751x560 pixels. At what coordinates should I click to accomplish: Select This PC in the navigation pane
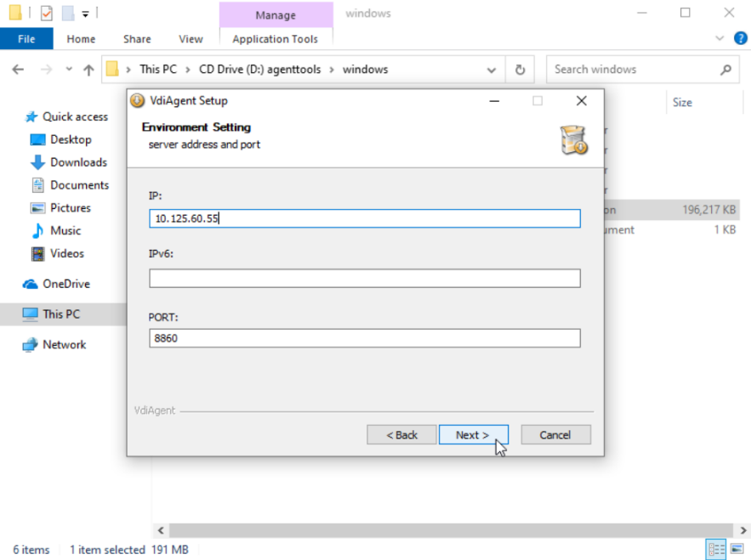pos(61,314)
